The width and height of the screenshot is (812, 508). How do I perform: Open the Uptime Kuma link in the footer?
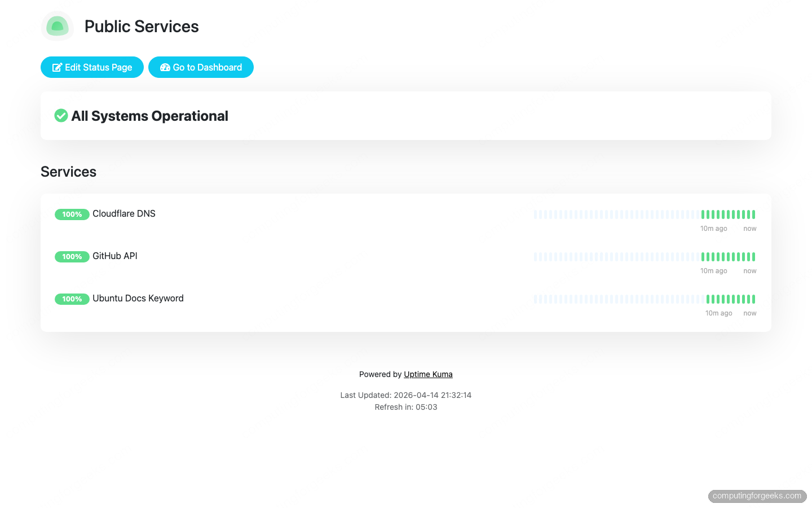pos(428,374)
